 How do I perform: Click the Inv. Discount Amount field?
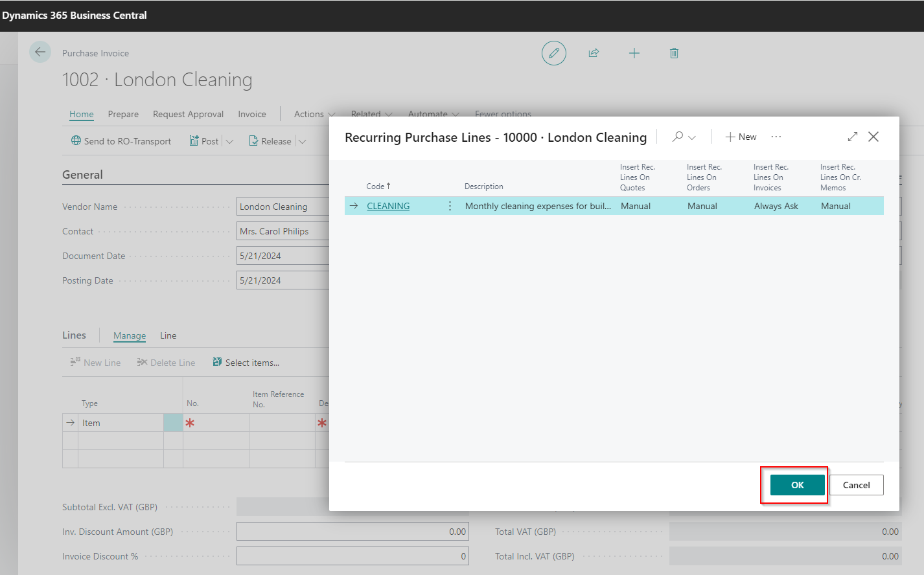click(x=352, y=532)
